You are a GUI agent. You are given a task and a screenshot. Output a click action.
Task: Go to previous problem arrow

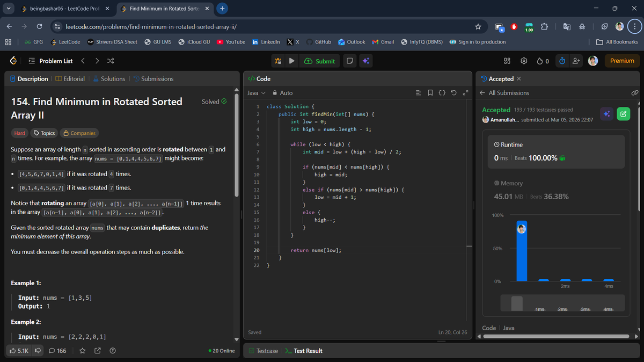[x=84, y=61]
